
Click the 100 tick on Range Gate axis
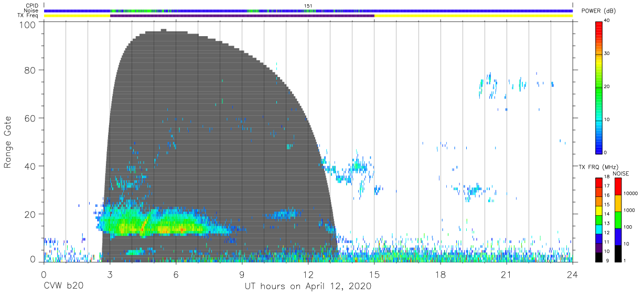coord(28,24)
